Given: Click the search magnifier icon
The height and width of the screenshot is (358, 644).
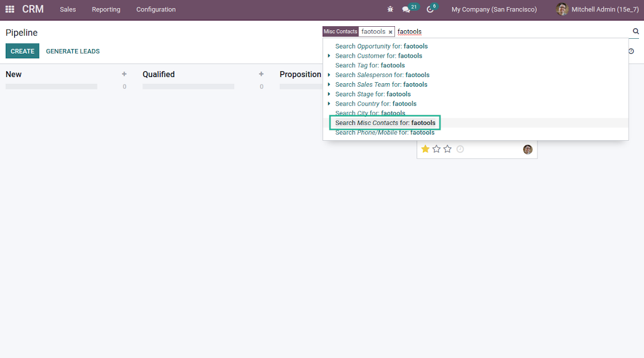Looking at the screenshot, I should pos(636,31).
